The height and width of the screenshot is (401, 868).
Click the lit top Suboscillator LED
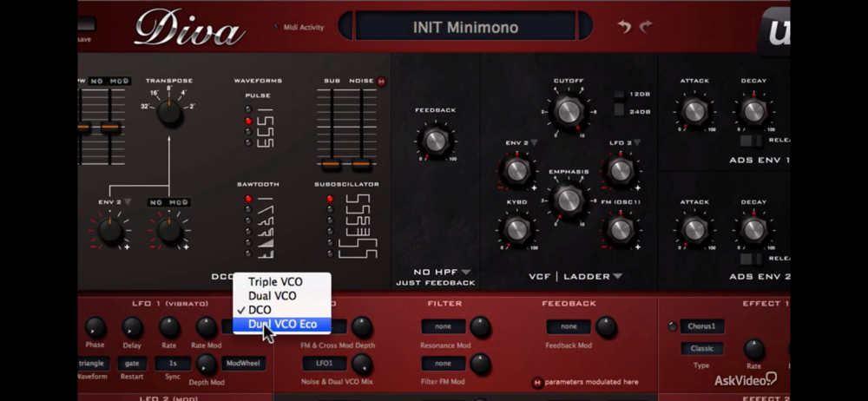click(x=331, y=198)
